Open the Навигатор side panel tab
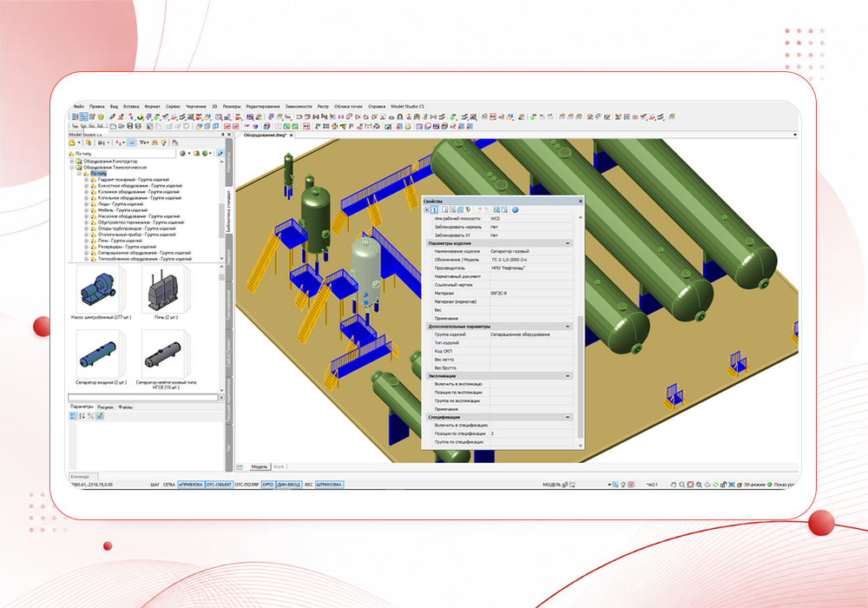 tap(228, 162)
